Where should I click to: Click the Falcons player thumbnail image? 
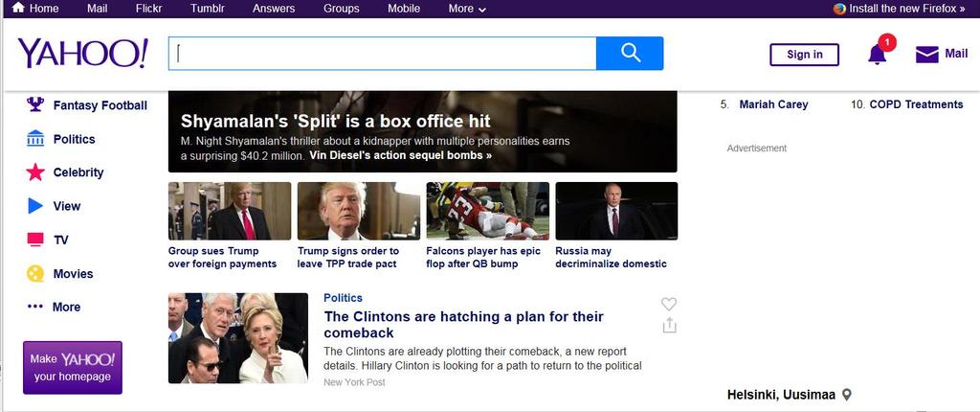[487, 211]
